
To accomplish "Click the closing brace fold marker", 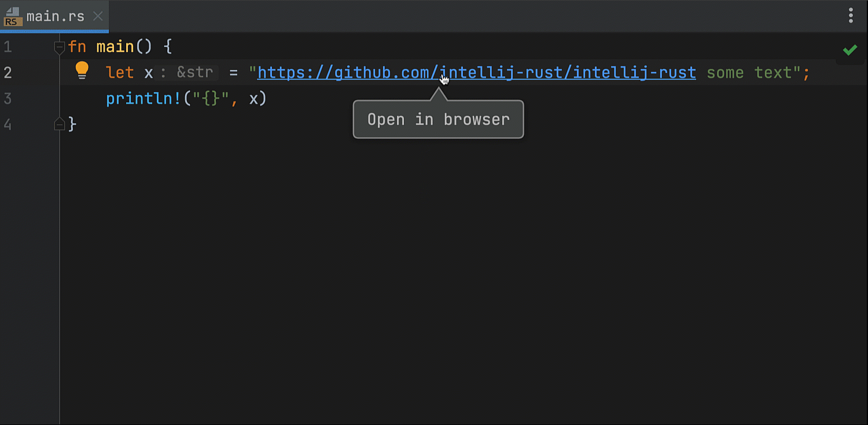I will 59,123.
